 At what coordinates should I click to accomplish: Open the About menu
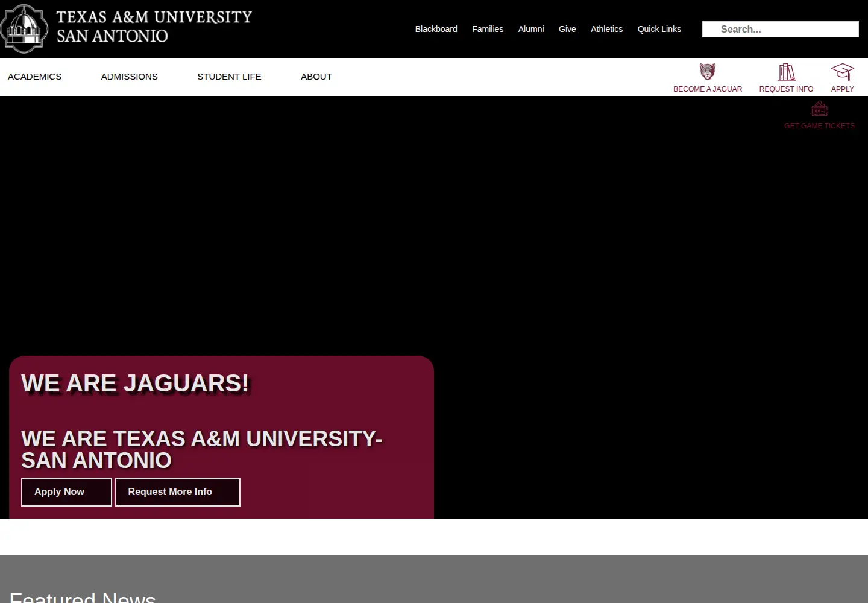tap(316, 77)
